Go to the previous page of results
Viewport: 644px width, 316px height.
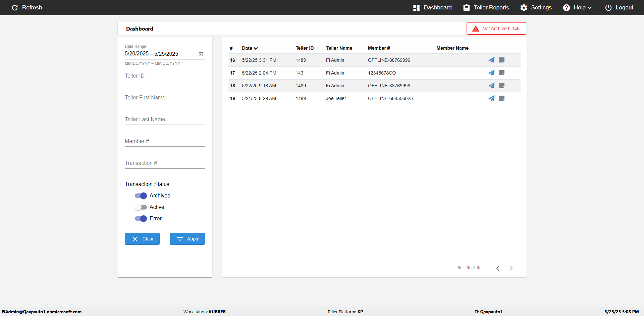[498, 268]
